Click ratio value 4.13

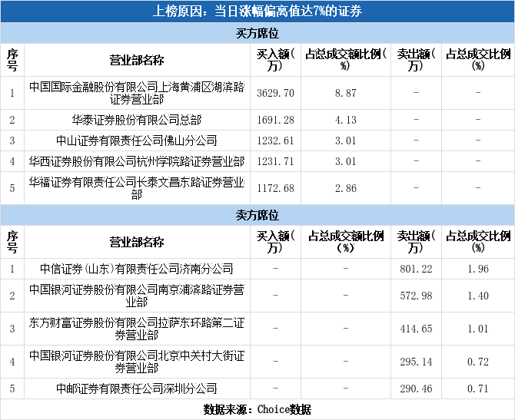[x=346, y=120]
